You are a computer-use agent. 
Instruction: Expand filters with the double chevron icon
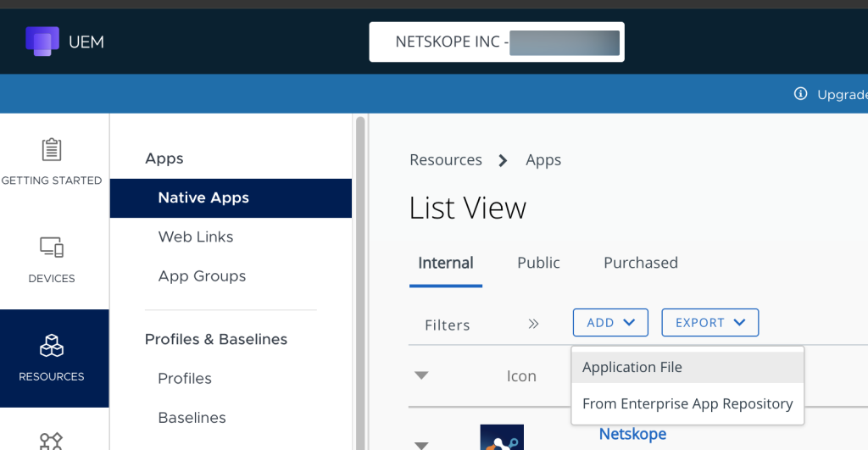pos(533,324)
